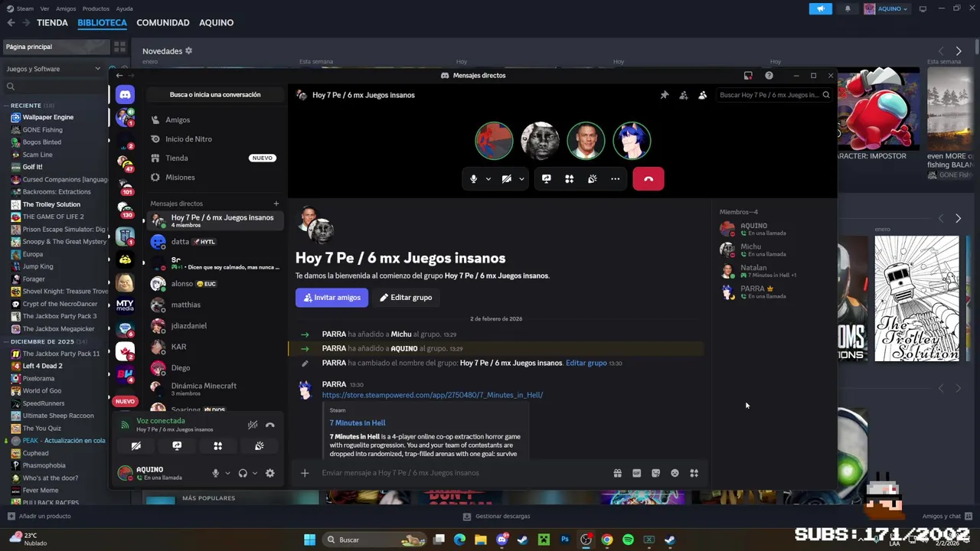Open camera options arrow in call controls
980x551 pixels.
click(521, 179)
